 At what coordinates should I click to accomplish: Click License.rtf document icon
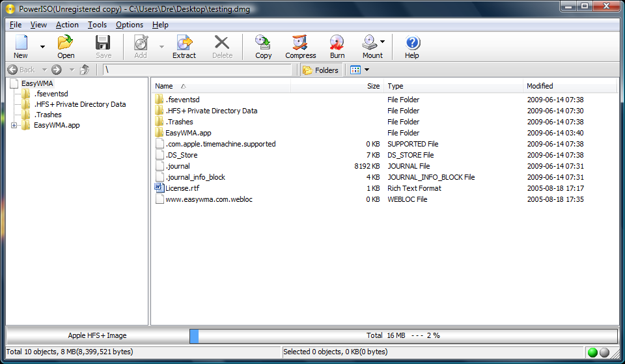point(160,188)
